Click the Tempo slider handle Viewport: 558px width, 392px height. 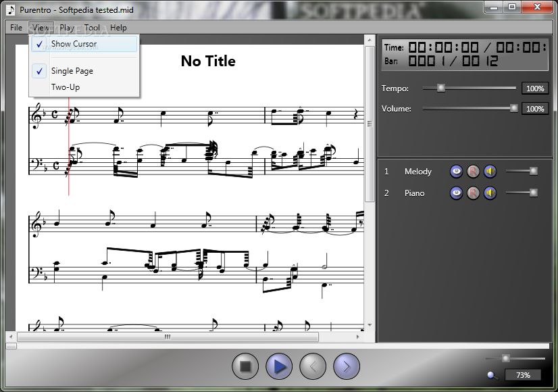(x=441, y=88)
